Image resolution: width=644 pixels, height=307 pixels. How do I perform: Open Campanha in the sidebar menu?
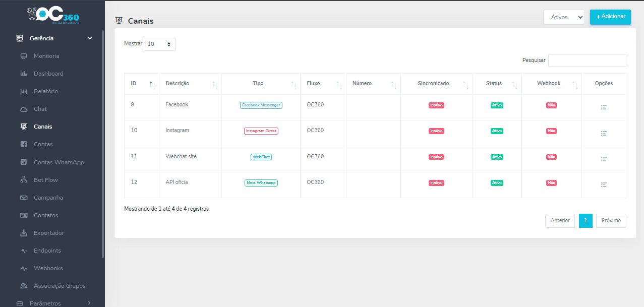(x=48, y=198)
